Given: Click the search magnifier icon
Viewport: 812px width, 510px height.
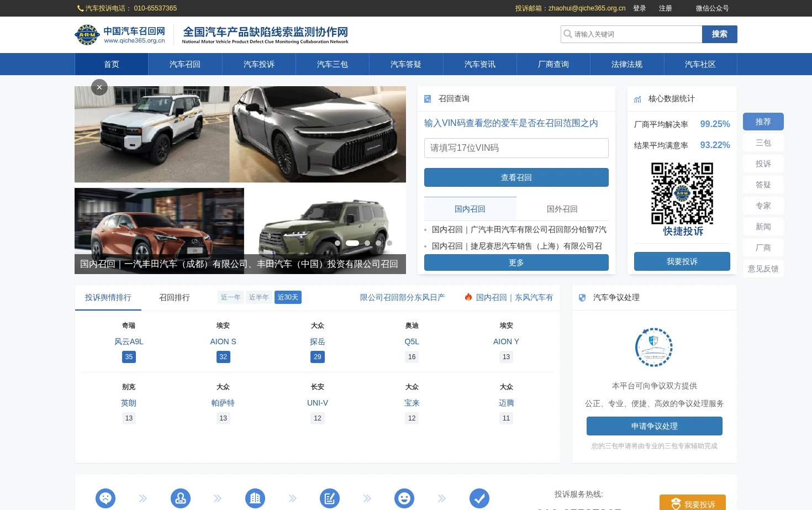Looking at the screenshot, I should coord(567,34).
